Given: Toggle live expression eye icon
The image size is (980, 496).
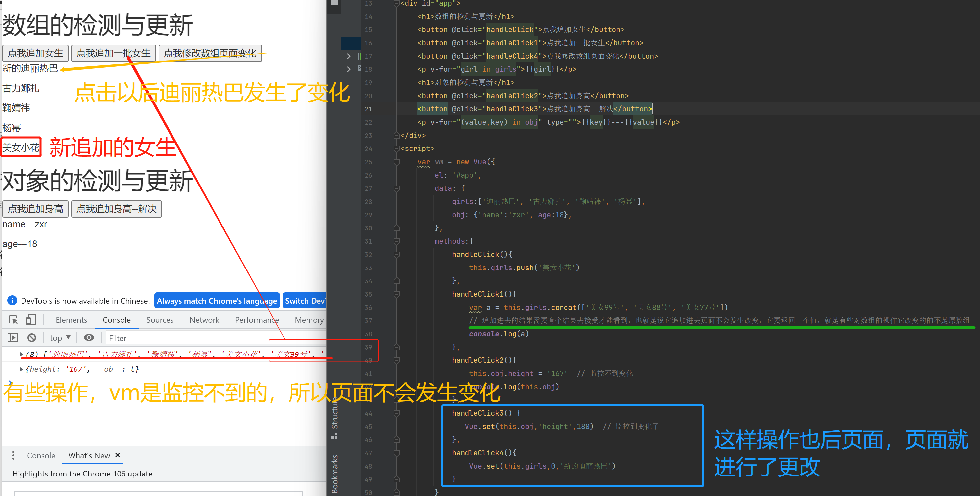Looking at the screenshot, I should click(89, 338).
